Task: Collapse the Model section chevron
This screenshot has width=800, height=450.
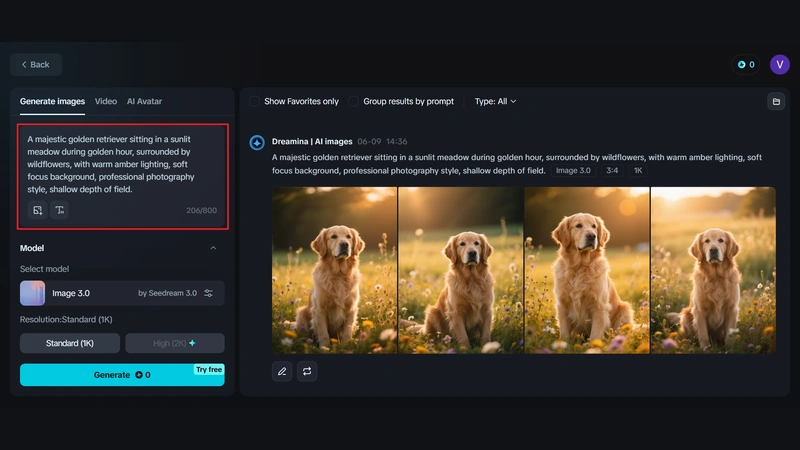Action: tap(213, 248)
